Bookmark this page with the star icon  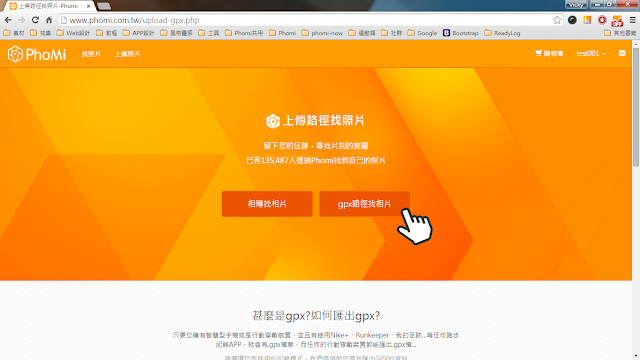coord(557,20)
